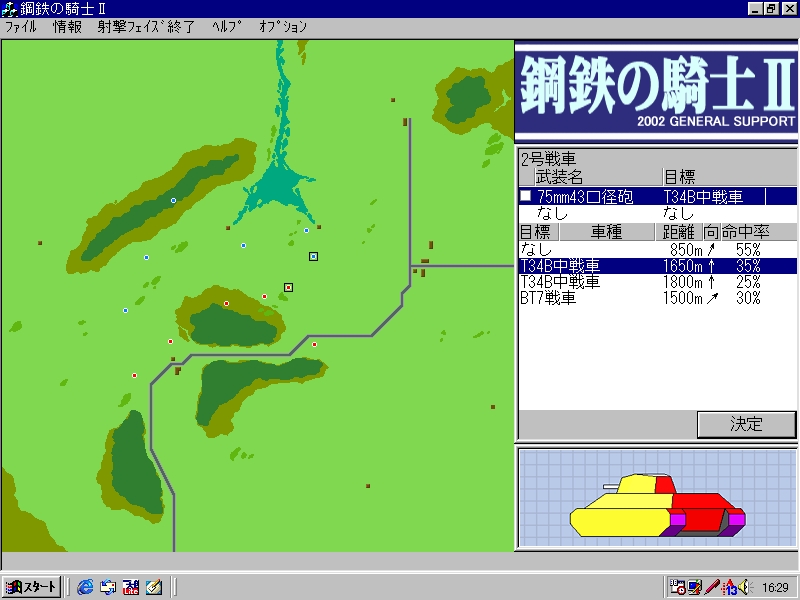The image size is (800, 600).
Task: Launch Internet Explorer from quick launch
Action: tap(85, 586)
